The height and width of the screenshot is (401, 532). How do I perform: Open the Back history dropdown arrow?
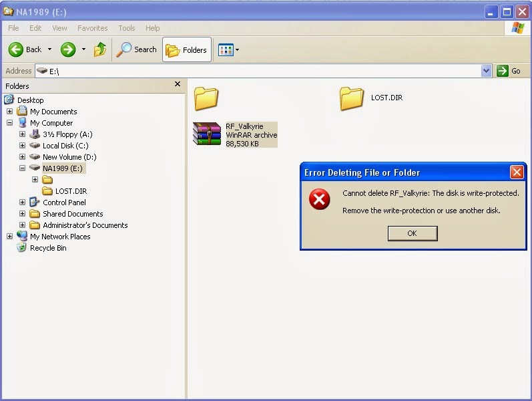point(49,49)
